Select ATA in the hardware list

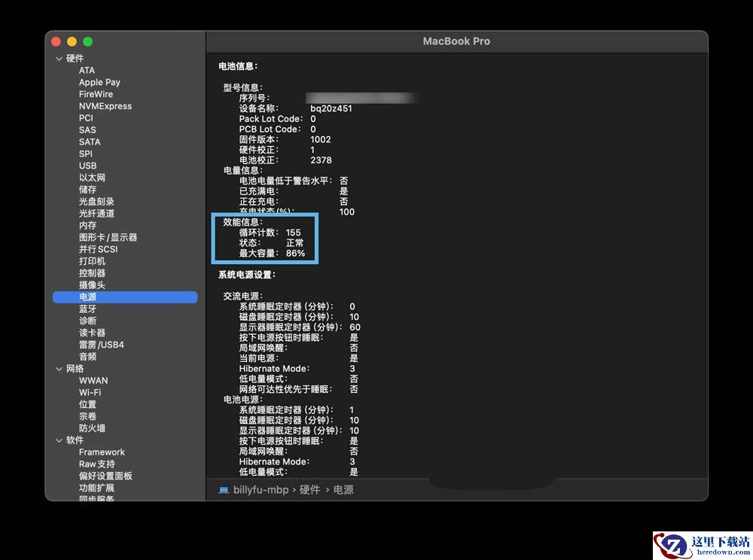pyautogui.click(x=87, y=71)
